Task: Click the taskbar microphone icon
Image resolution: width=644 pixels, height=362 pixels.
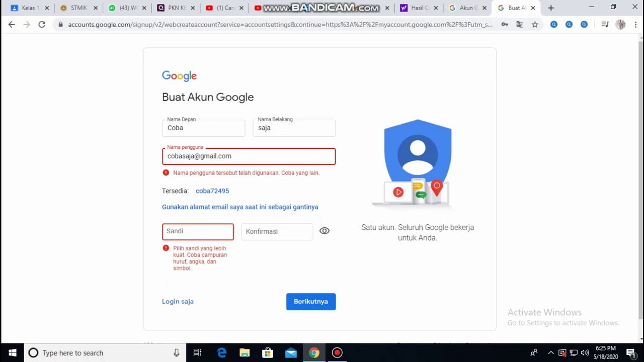Action: coord(176,353)
